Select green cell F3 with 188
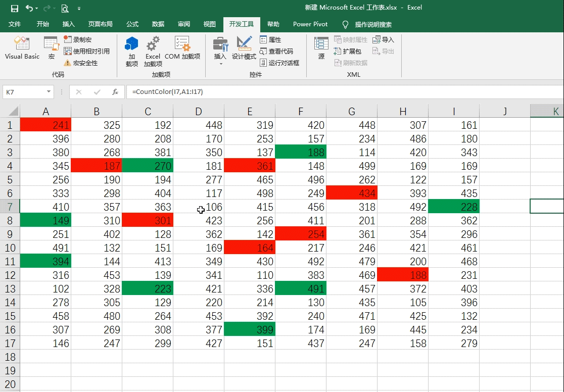Viewport: 564px width, 392px height. point(301,152)
